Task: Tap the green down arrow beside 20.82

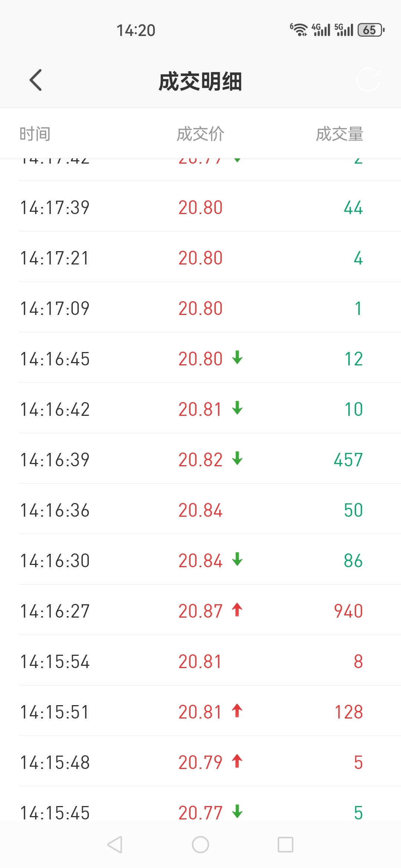Action: (x=237, y=459)
